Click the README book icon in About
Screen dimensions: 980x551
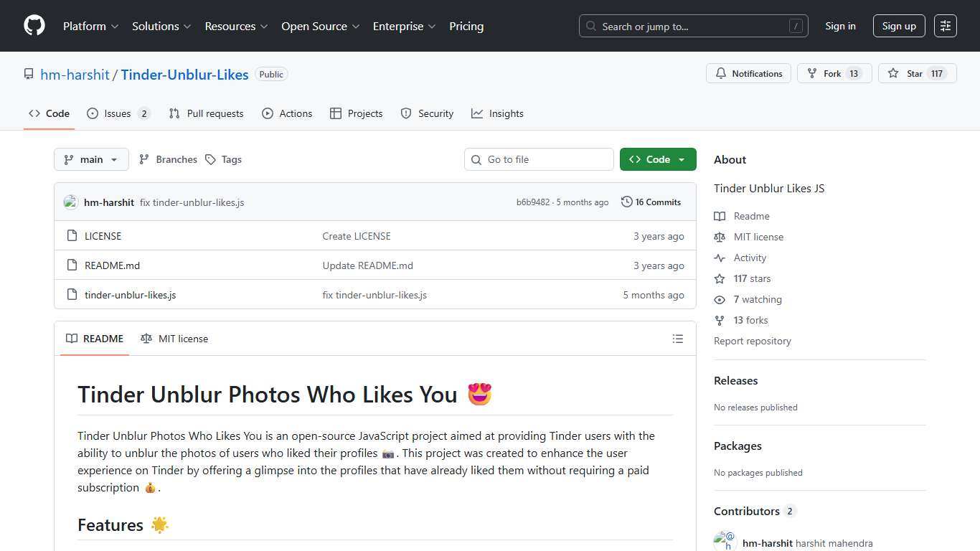tap(720, 216)
